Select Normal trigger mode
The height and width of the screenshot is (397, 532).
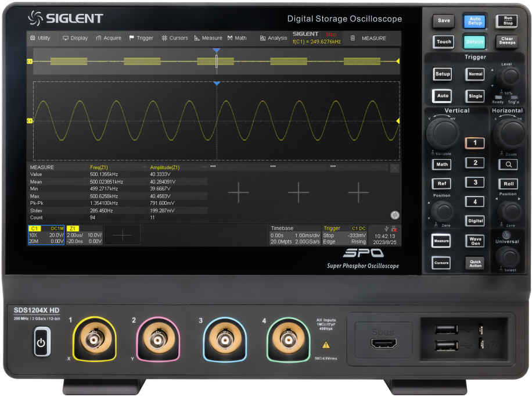(475, 74)
